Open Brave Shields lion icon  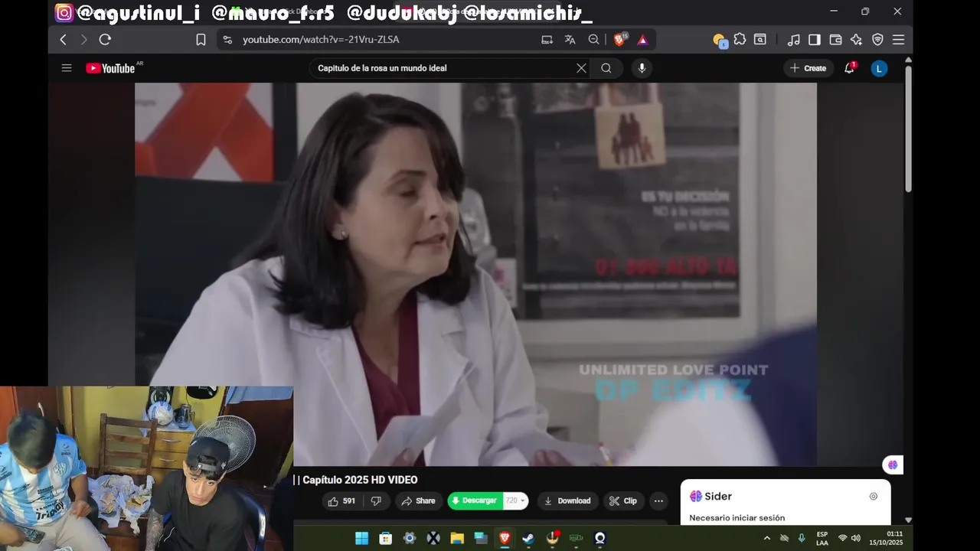click(619, 40)
